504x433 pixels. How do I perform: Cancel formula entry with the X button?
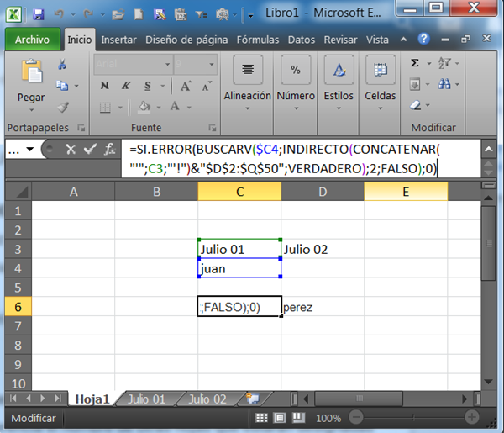[x=71, y=150]
